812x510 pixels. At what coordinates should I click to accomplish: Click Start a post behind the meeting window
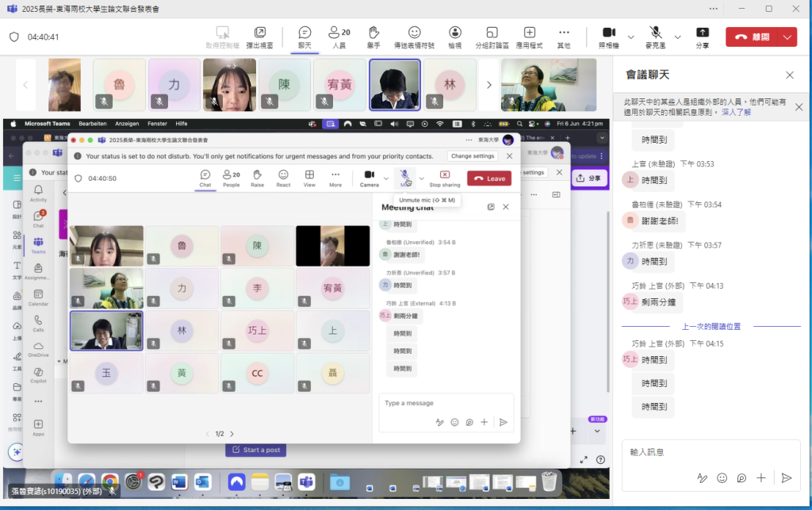click(256, 450)
